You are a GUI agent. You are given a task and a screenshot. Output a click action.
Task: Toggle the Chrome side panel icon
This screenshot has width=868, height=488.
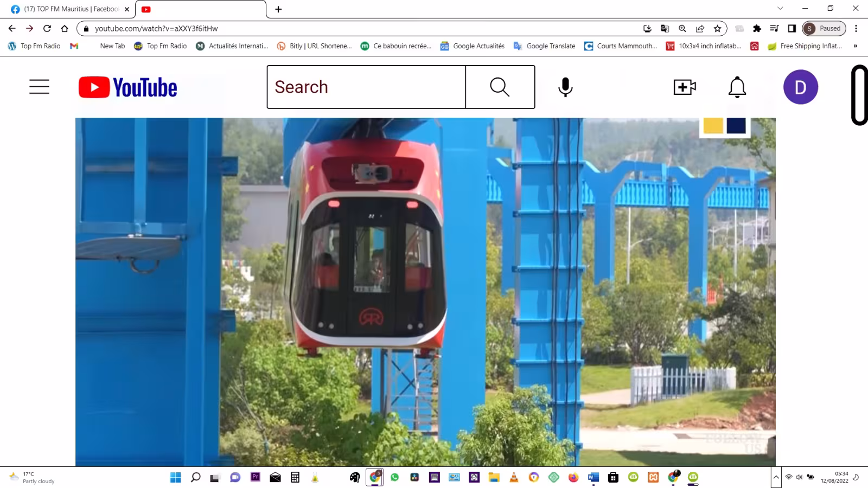792,28
